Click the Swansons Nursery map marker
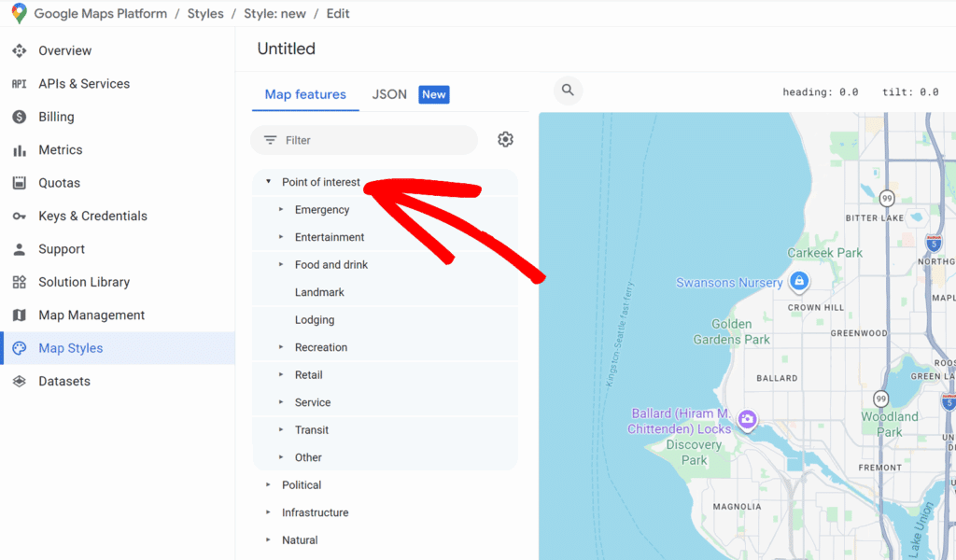Screen dimensions: 956x560 coord(798,281)
